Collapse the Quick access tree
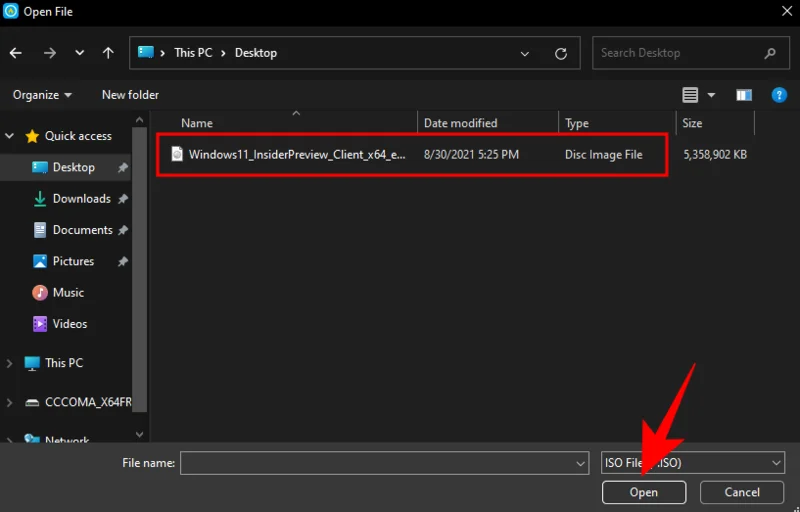Screen dimensions: 800x512 coord(9,136)
